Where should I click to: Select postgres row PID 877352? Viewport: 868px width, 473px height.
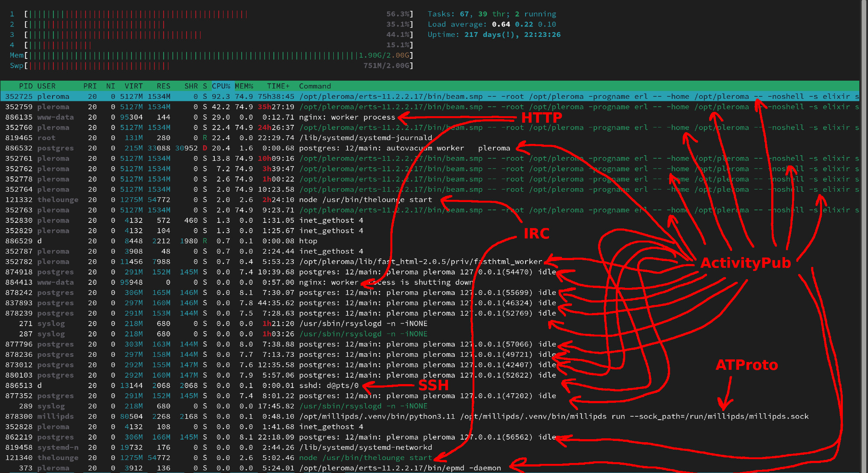[430, 396]
